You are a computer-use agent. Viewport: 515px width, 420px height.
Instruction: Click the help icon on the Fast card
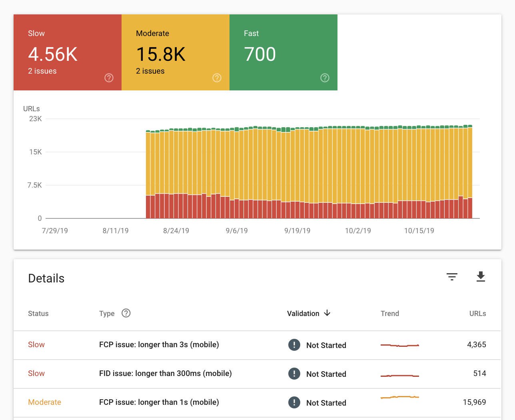[325, 78]
